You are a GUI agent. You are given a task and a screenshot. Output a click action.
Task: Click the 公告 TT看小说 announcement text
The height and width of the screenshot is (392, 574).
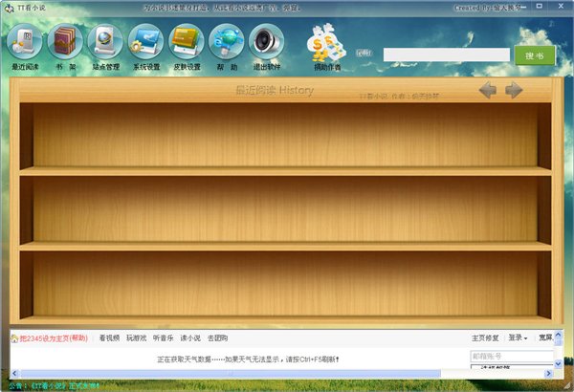(55, 385)
